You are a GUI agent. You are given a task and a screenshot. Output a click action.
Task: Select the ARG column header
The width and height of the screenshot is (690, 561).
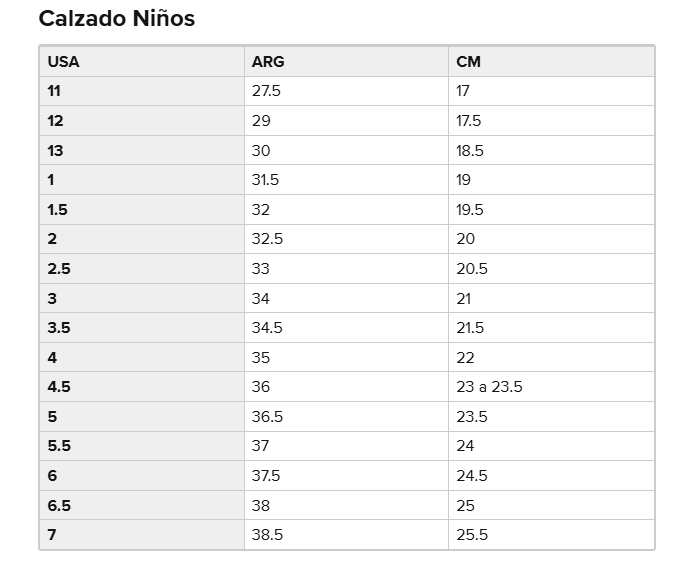[x=268, y=61]
